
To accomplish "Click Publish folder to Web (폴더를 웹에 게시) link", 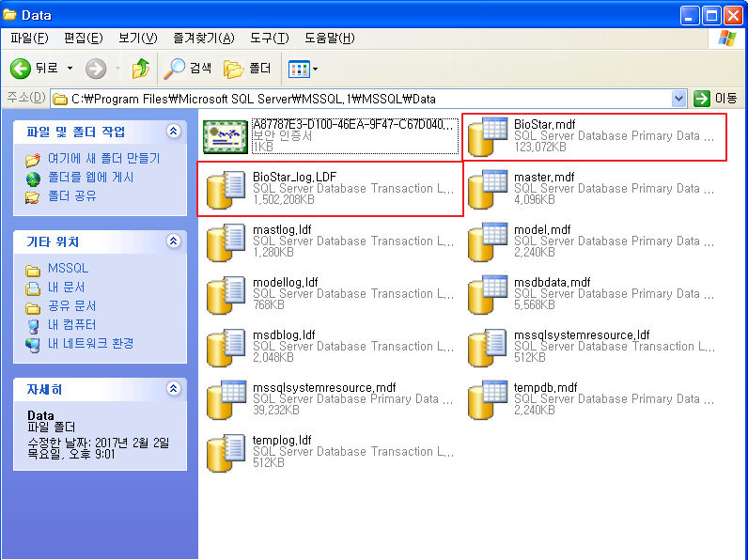I will point(90,178).
